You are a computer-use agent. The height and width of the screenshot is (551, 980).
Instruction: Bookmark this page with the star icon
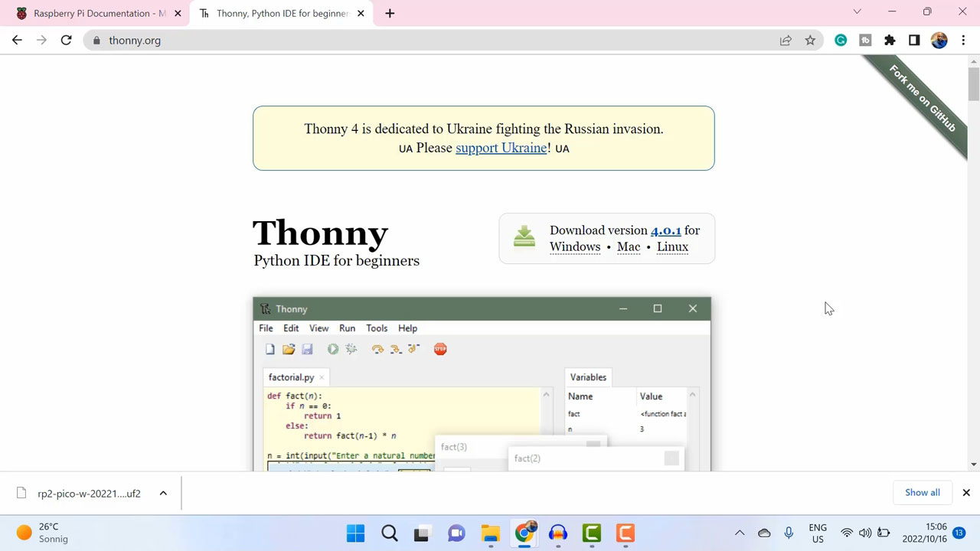(x=810, y=41)
